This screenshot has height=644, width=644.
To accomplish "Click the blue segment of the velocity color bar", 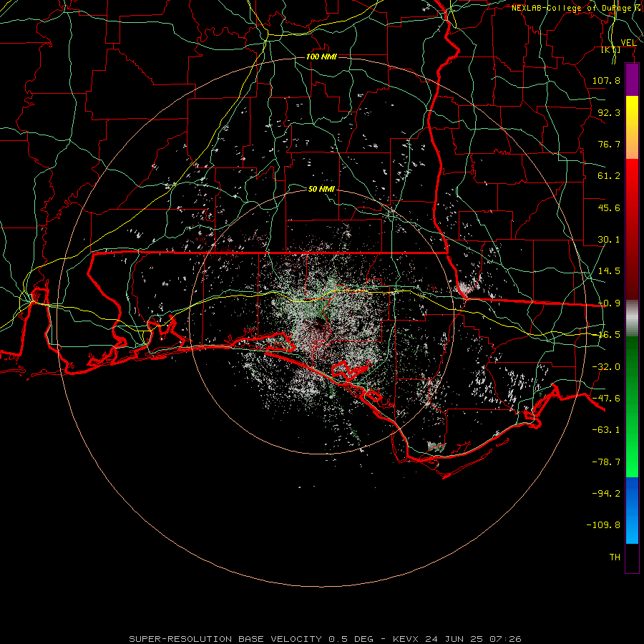I will 632,510.
